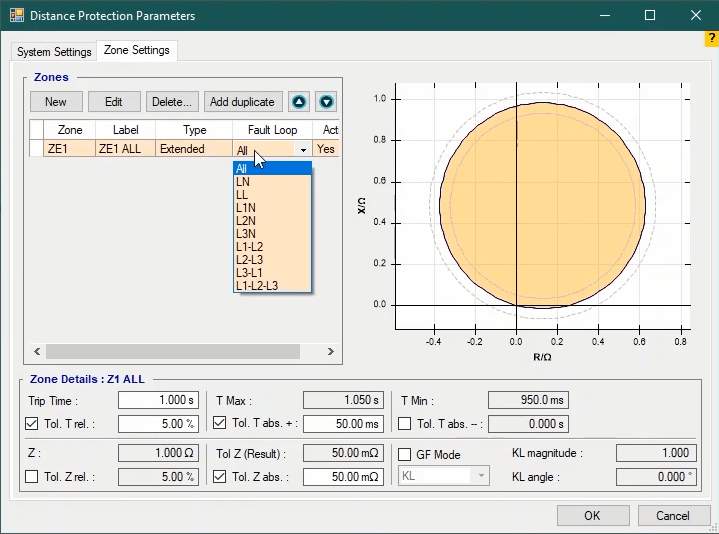Choose LN in the fault loop dropdown
This screenshot has width=719, height=534.
pyautogui.click(x=243, y=182)
